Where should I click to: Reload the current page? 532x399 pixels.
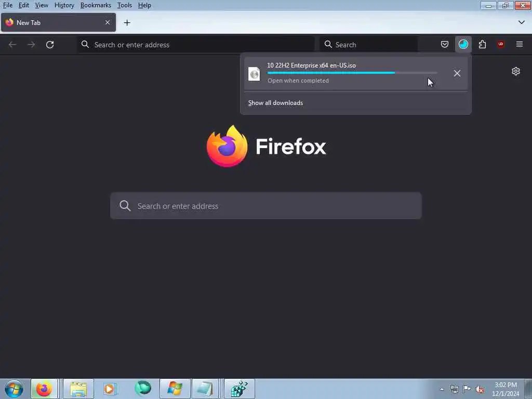(x=50, y=45)
